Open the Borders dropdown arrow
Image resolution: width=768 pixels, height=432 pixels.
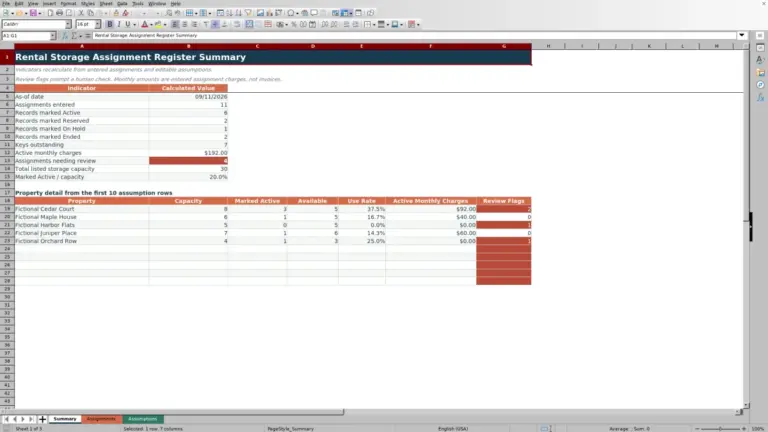coord(374,24)
